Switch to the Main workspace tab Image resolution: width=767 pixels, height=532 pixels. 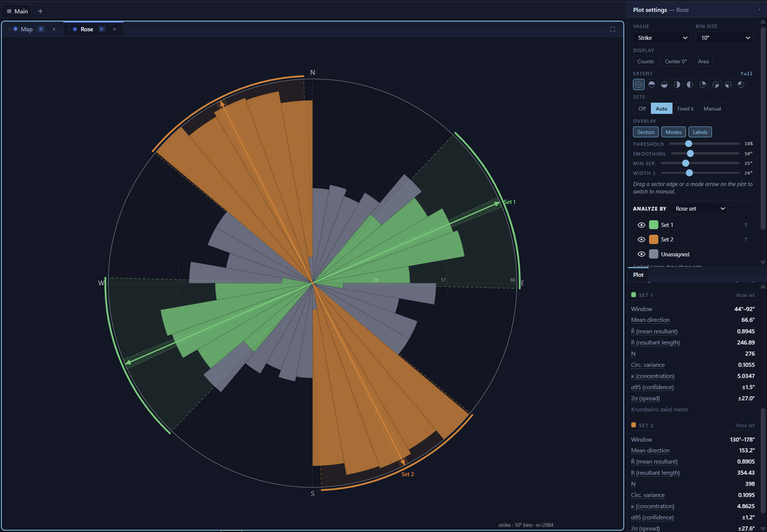click(x=17, y=11)
